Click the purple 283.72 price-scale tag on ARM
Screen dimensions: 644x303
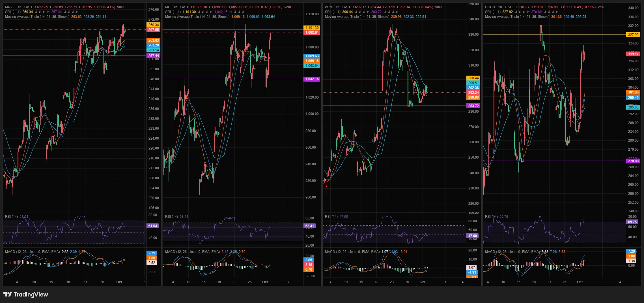pos(473,106)
